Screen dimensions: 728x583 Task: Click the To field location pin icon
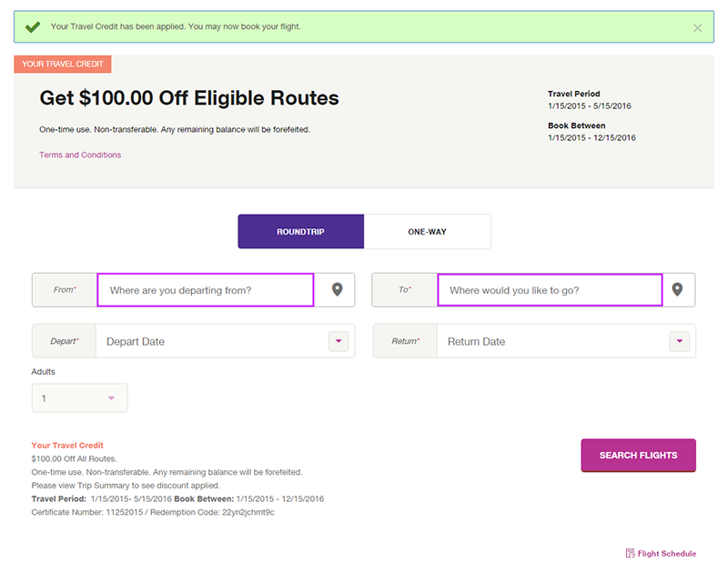677,290
